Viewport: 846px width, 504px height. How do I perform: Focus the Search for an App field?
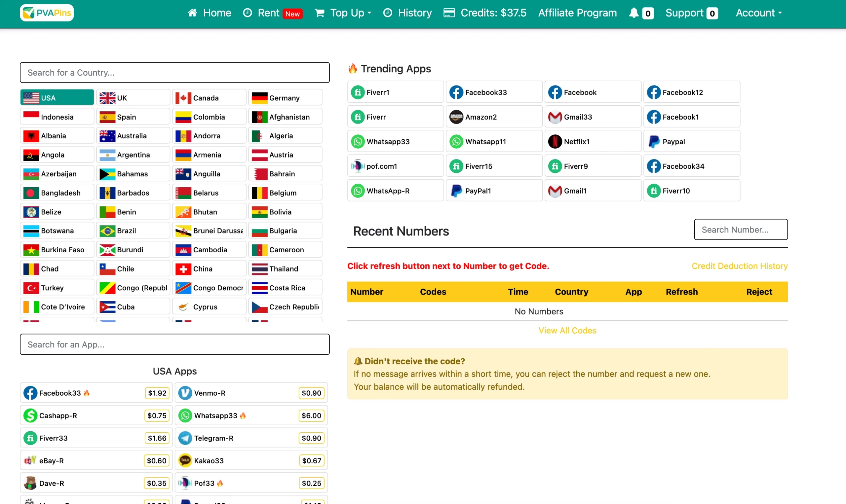pos(174,344)
